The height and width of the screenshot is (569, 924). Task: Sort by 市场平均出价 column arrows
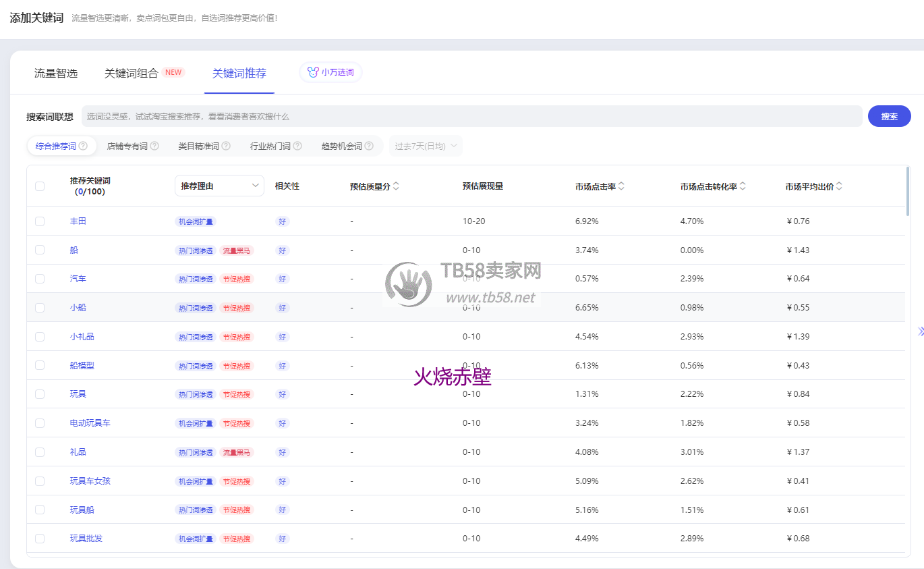click(x=839, y=186)
